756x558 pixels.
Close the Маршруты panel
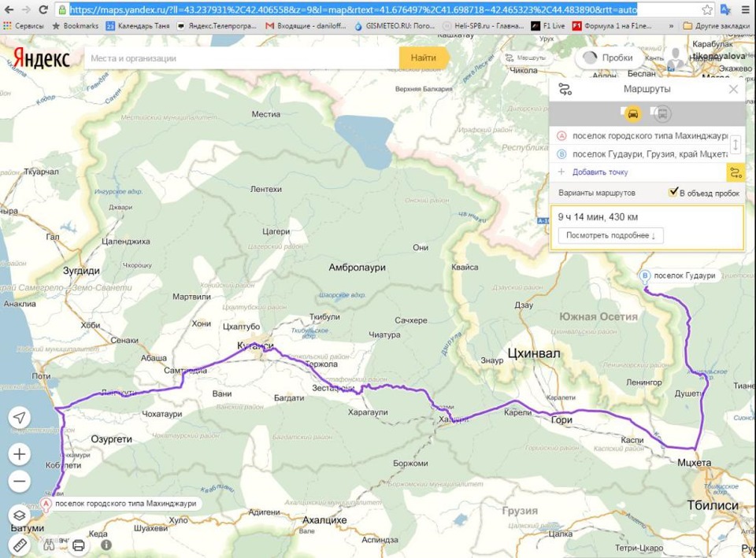tap(733, 89)
